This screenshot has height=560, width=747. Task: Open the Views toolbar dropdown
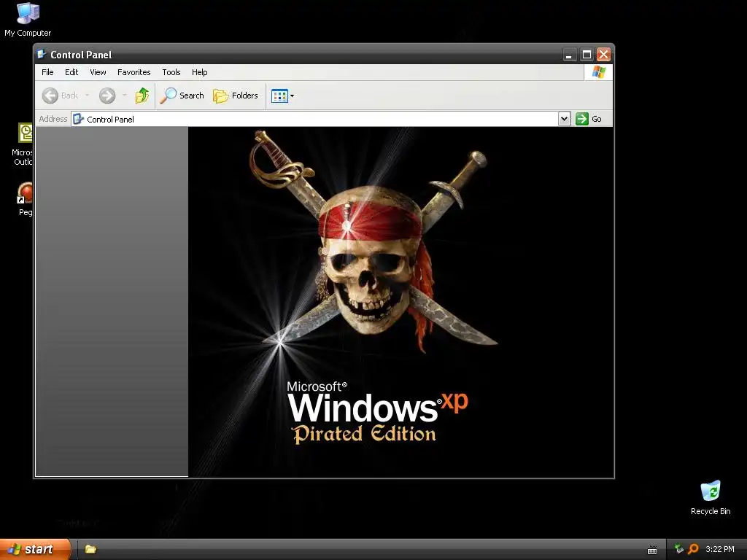pos(282,96)
